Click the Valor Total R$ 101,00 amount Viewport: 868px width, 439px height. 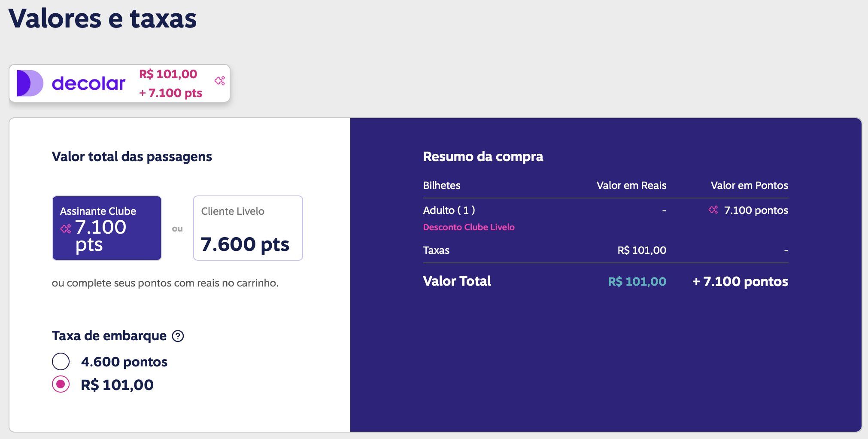click(637, 281)
